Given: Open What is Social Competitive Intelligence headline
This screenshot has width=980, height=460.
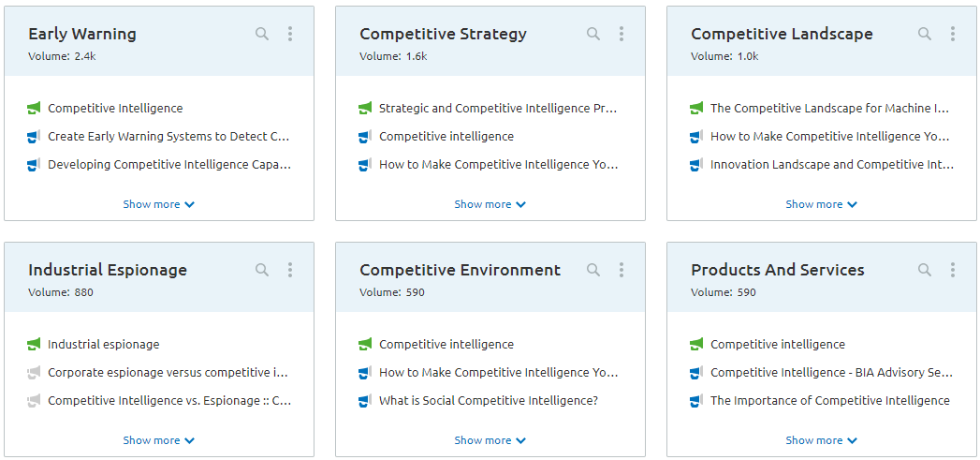Looking at the screenshot, I should [x=489, y=401].
